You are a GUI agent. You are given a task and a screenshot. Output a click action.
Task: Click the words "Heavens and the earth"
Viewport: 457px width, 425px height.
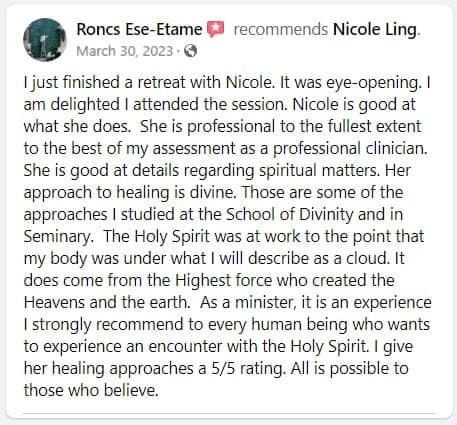105,303
